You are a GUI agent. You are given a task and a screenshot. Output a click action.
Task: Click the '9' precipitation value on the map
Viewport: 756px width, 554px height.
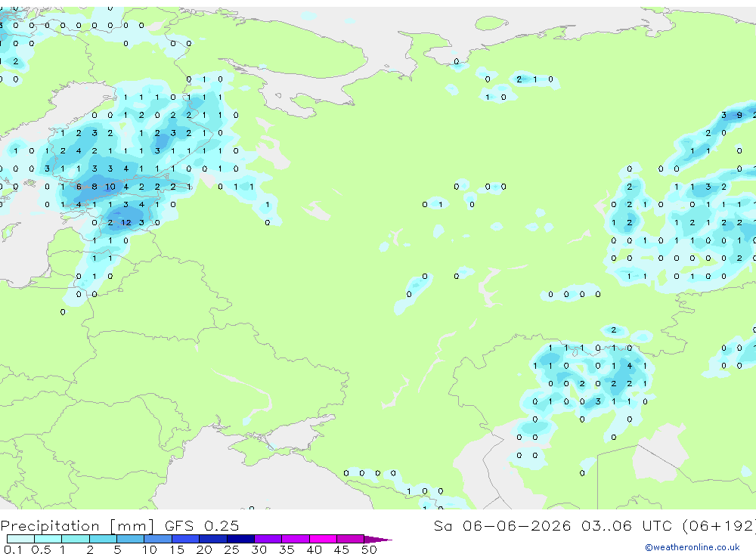[x=739, y=115]
